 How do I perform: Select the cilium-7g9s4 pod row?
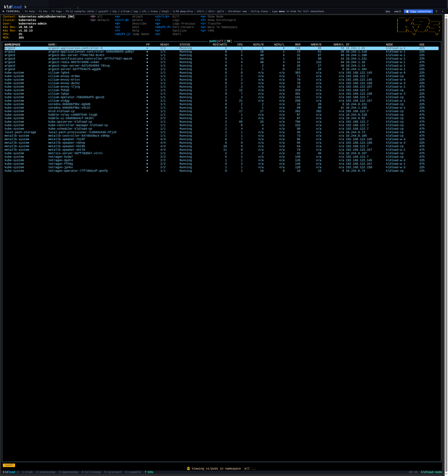221,73
